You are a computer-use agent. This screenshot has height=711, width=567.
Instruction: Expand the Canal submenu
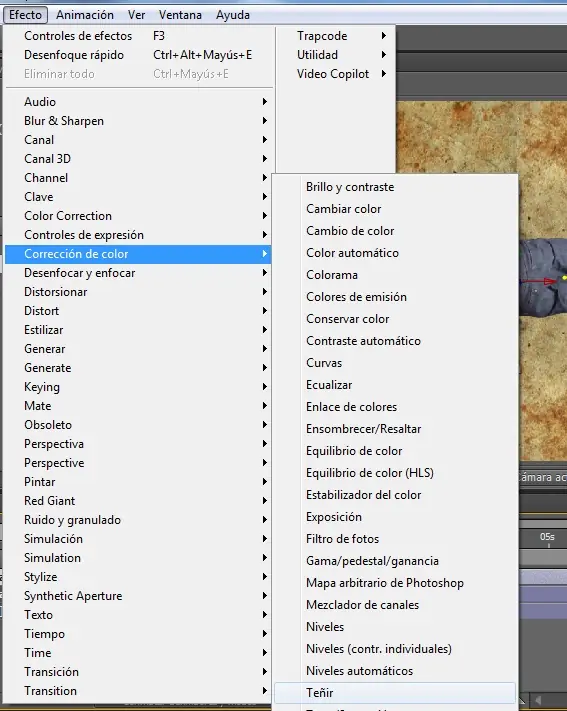(x=138, y=140)
